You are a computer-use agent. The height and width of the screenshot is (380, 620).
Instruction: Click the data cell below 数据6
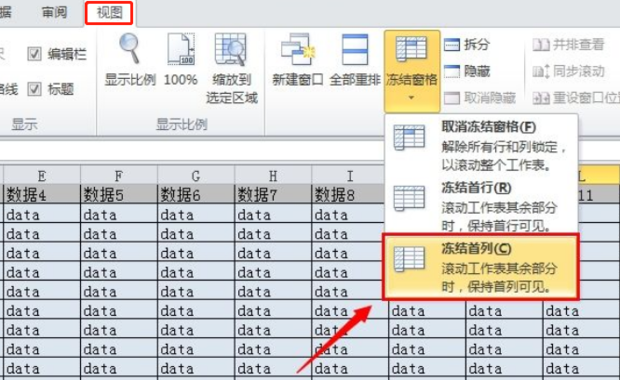[x=196, y=214]
